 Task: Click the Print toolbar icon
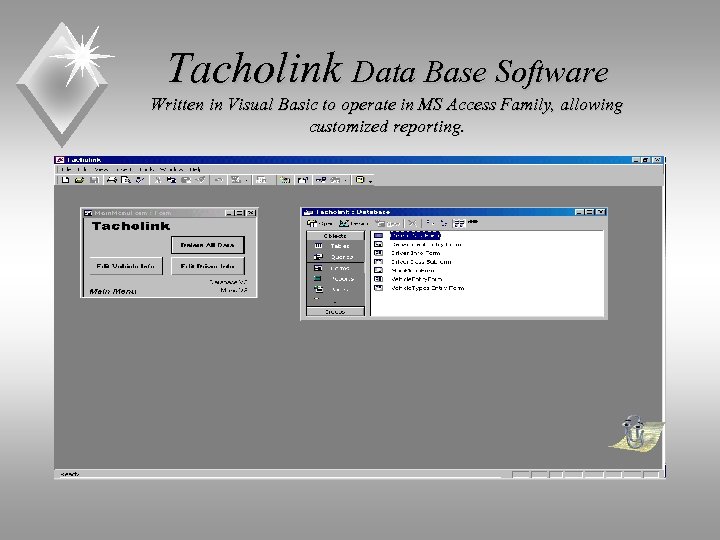112,180
